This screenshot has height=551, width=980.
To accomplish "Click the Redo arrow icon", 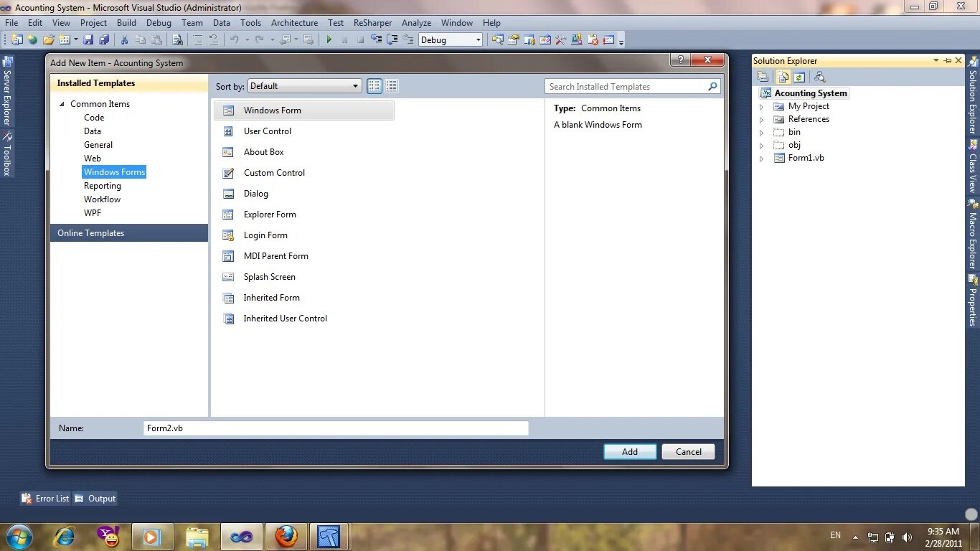I will [x=260, y=40].
